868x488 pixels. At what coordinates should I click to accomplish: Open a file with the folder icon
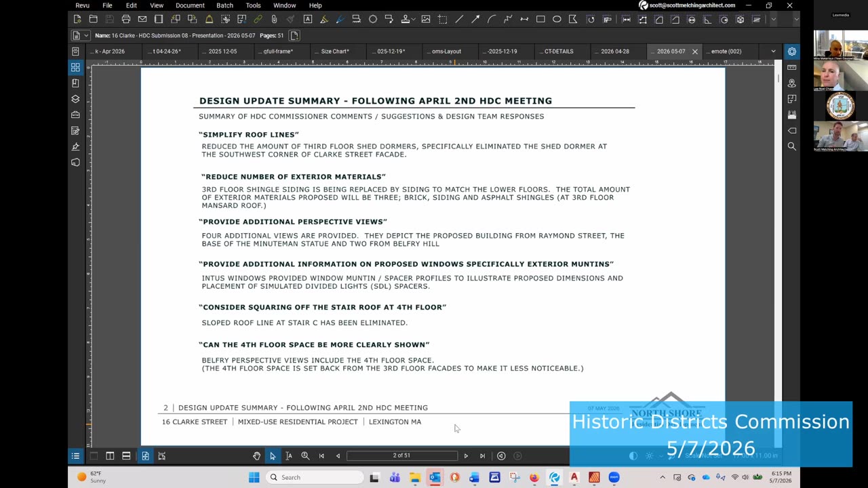(94, 19)
